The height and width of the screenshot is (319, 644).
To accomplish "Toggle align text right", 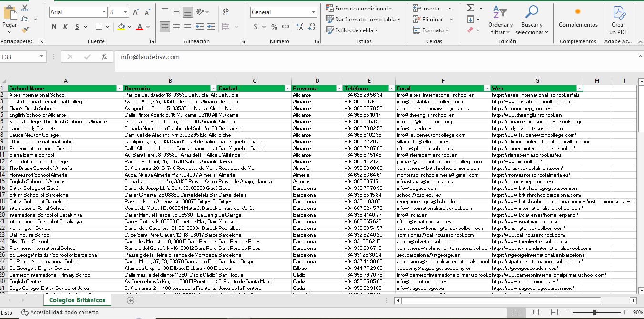I will (187, 27).
